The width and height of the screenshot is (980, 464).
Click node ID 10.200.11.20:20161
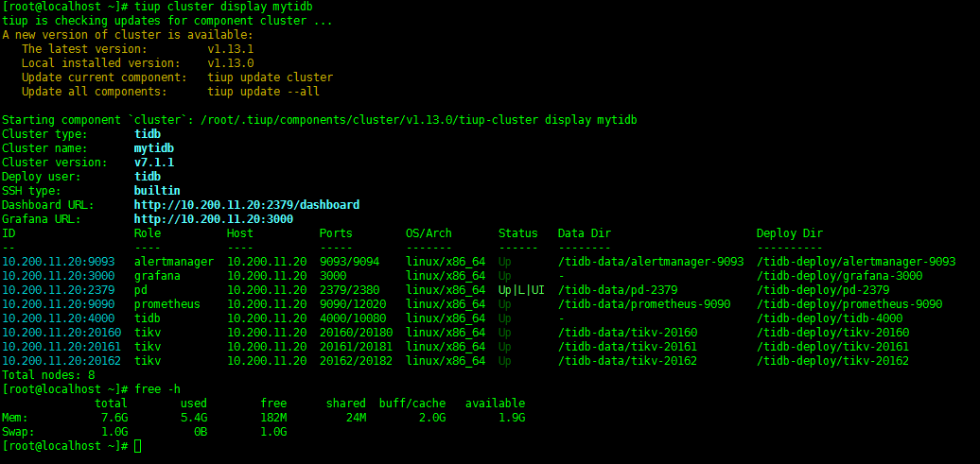click(x=61, y=347)
